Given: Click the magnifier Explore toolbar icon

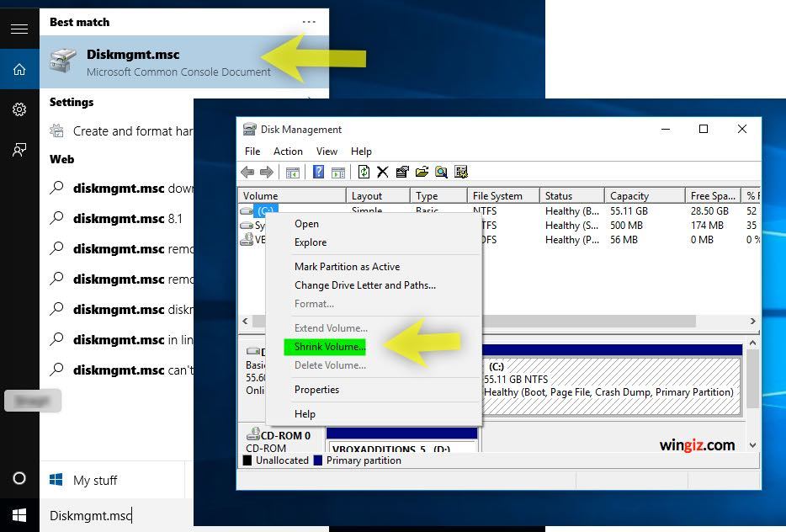Looking at the screenshot, I should pos(441,172).
